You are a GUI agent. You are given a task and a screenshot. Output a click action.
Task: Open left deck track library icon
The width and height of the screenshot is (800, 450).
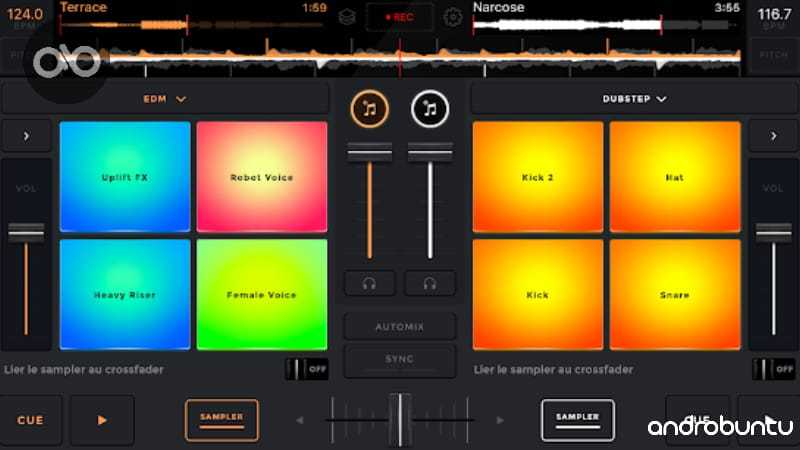370,109
